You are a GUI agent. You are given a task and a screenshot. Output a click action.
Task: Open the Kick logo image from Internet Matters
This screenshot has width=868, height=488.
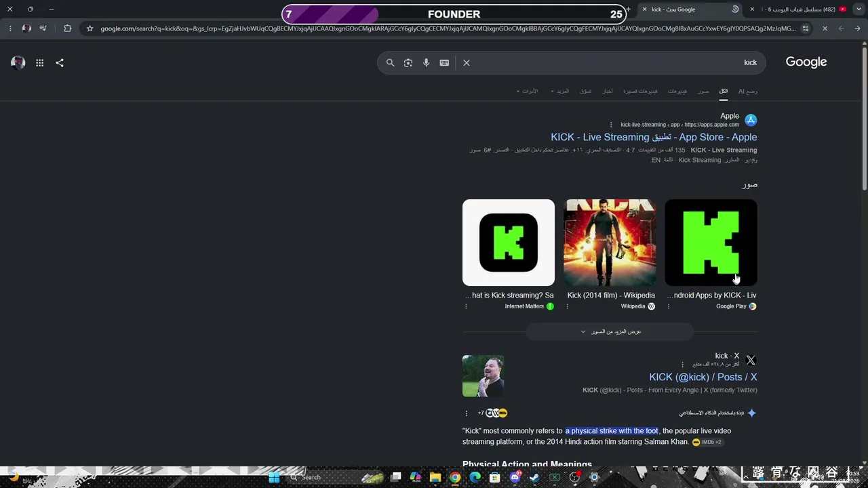tap(509, 243)
